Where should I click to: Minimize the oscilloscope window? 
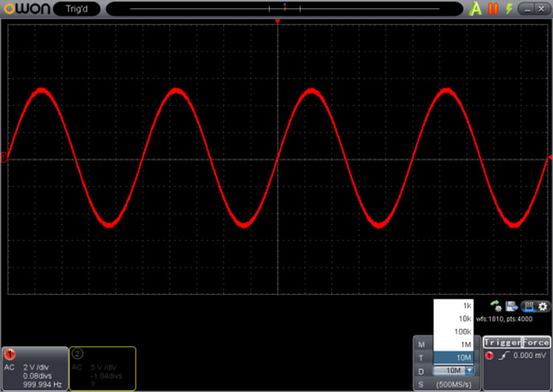[x=527, y=9]
